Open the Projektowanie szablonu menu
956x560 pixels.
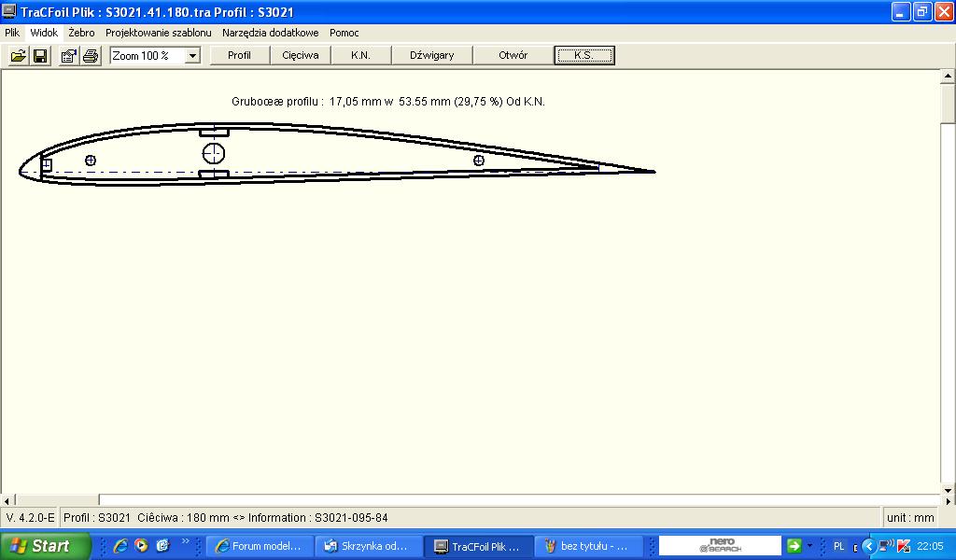[158, 32]
